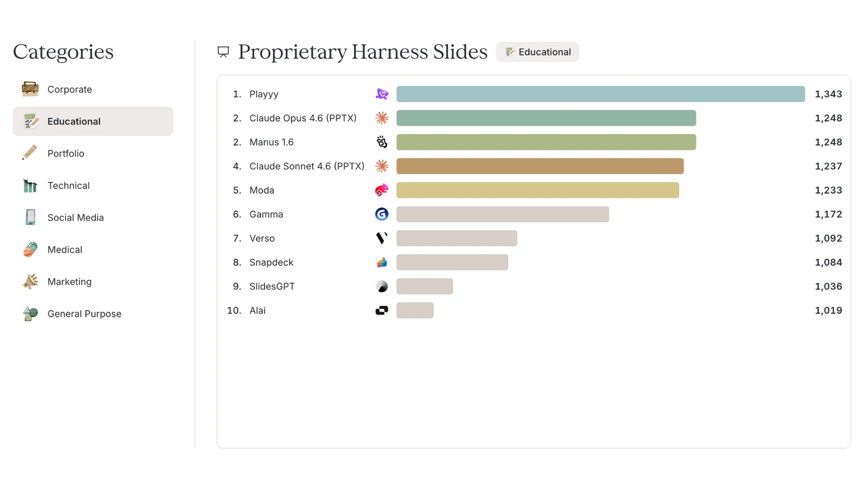This screenshot has height=488, width=868.
Task: Select the Educational category in sidebar
Action: click(x=93, y=122)
